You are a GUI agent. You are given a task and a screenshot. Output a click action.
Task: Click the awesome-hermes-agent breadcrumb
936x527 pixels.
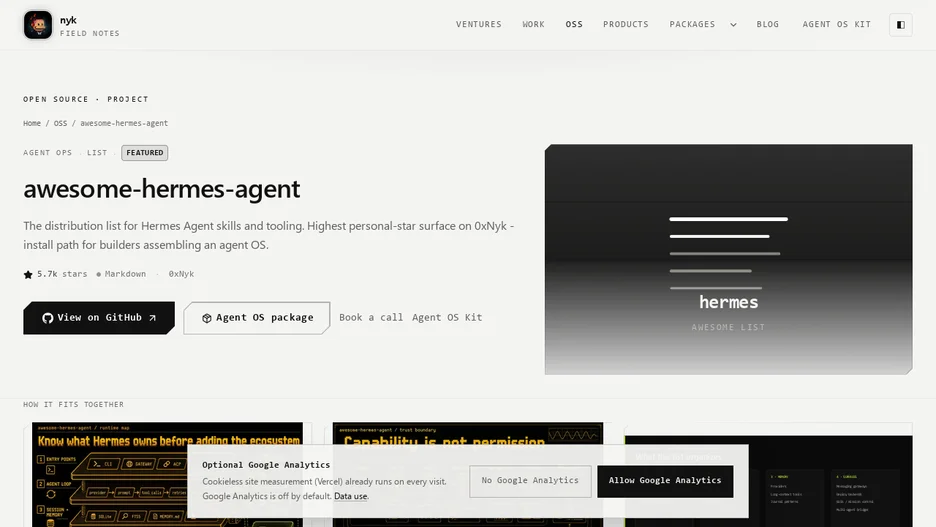pos(124,124)
